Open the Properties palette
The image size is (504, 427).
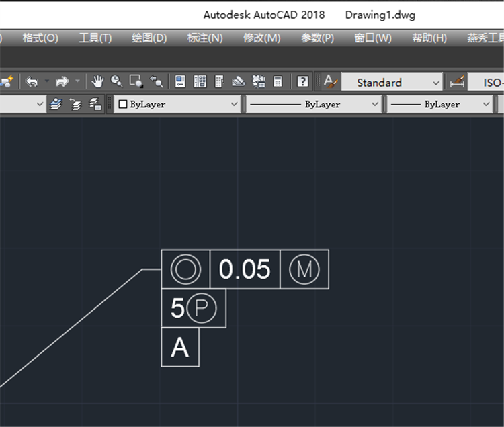pos(180,81)
